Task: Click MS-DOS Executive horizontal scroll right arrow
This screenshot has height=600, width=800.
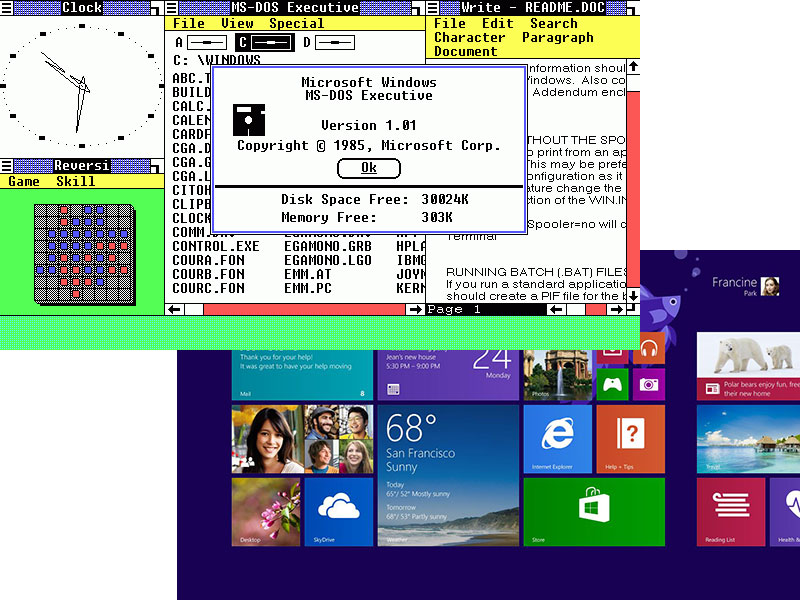Action: (x=415, y=309)
